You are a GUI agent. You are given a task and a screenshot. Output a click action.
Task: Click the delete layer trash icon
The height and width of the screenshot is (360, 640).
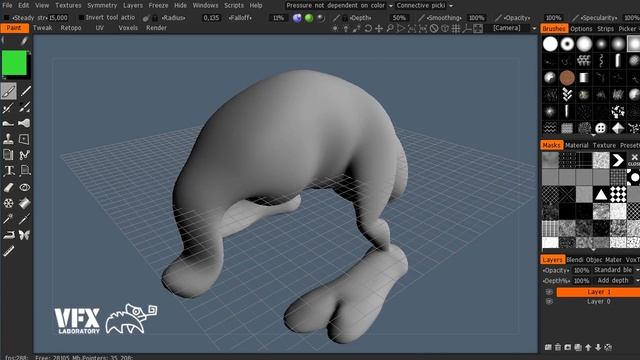(x=558, y=347)
